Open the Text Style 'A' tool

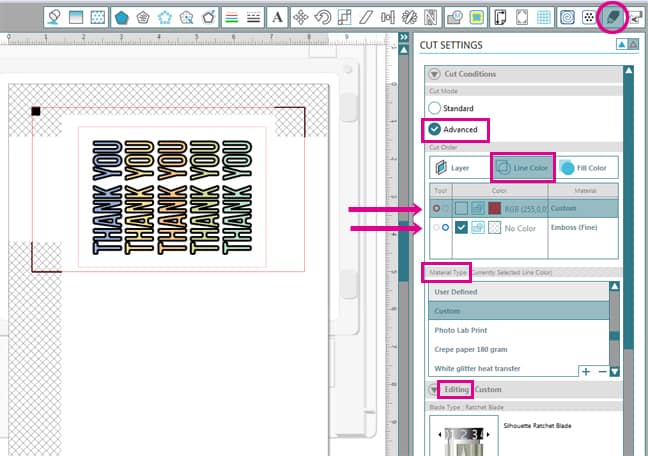click(276, 17)
